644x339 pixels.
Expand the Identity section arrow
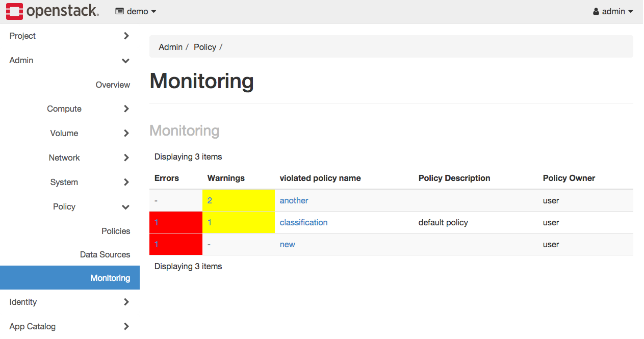(x=126, y=302)
